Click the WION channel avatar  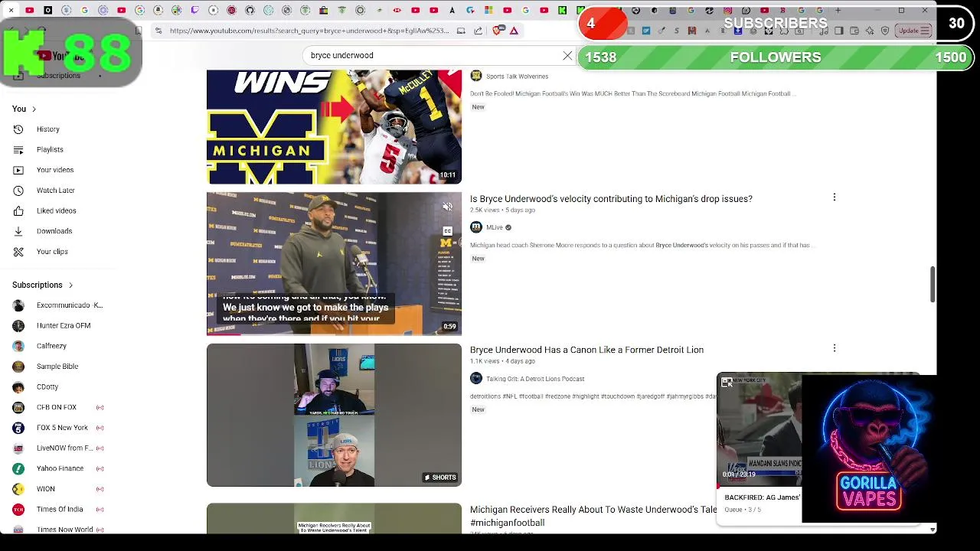[x=18, y=489]
